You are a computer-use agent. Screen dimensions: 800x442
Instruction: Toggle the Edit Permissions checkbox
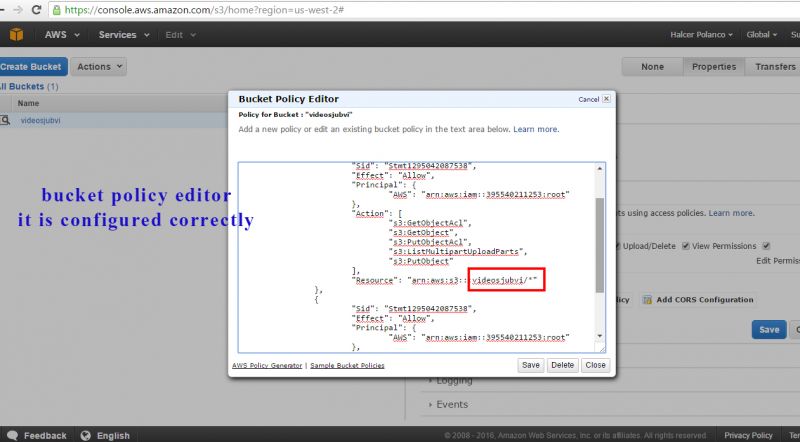(x=766, y=246)
